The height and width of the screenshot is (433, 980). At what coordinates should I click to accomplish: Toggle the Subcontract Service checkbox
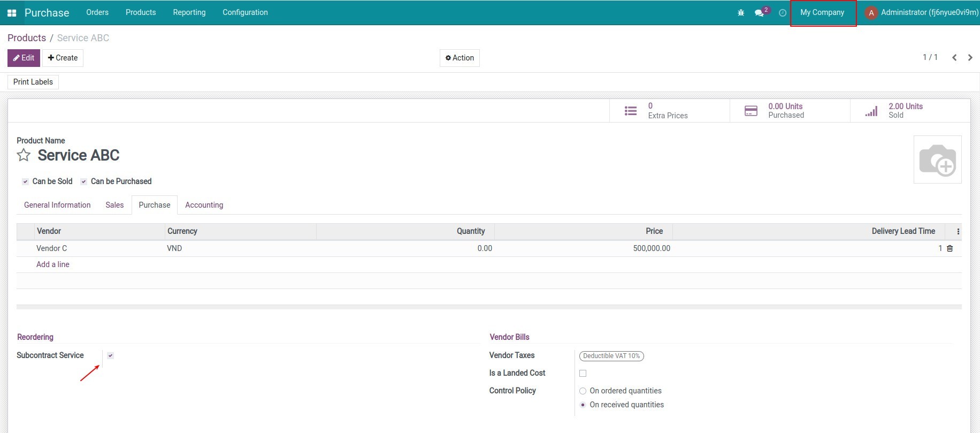(110, 355)
